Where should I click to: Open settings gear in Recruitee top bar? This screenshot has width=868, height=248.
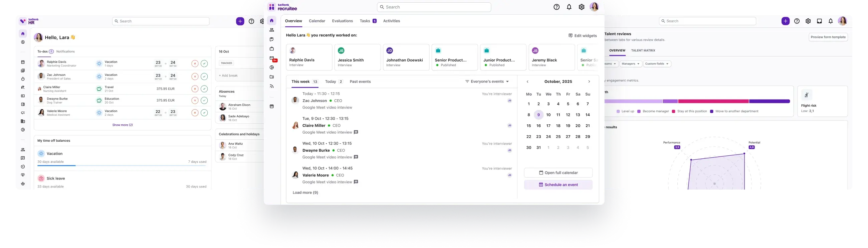tap(582, 7)
